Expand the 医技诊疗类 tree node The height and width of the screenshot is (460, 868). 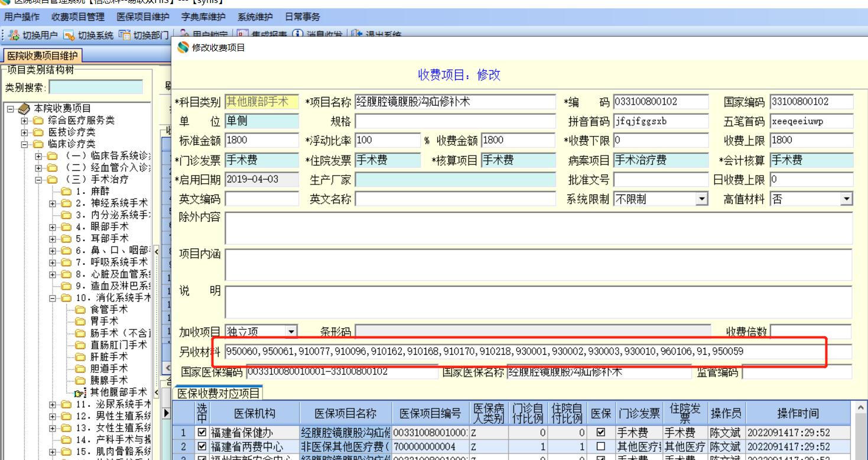tap(25, 132)
